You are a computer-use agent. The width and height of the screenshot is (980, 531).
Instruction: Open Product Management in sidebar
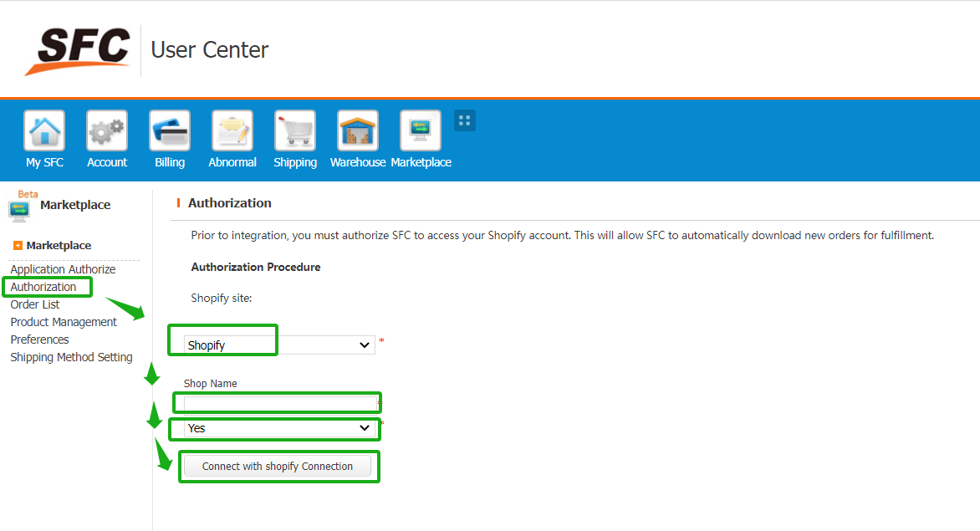(64, 322)
